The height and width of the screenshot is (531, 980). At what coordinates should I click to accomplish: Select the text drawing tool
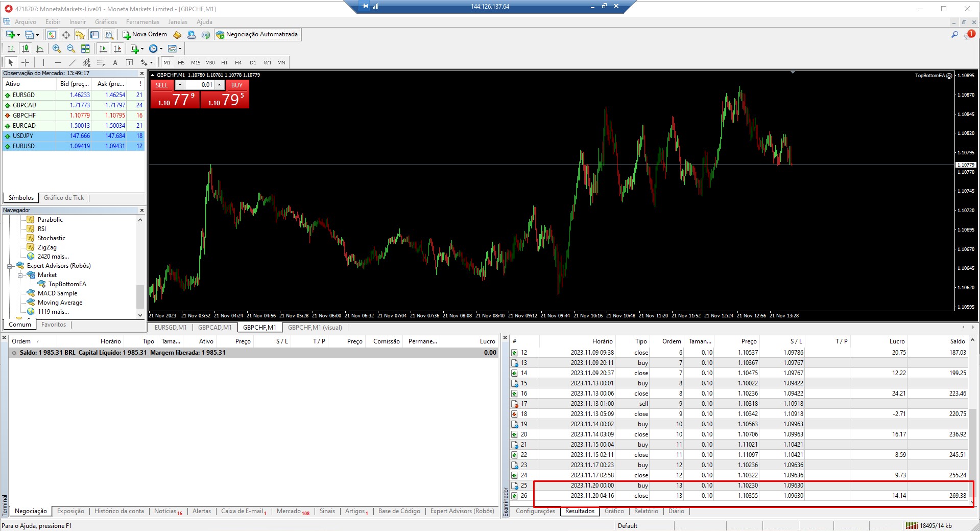tap(115, 62)
